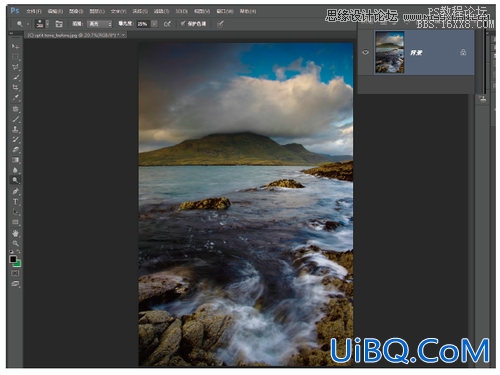Select the Horizontal Type tool
The width and height of the screenshot is (500, 375).
15,202
